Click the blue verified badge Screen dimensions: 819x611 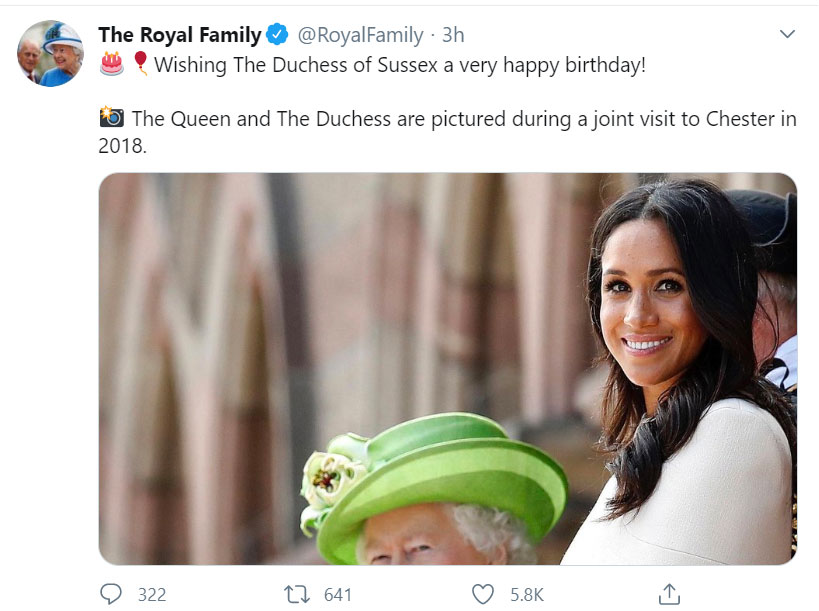277,35
